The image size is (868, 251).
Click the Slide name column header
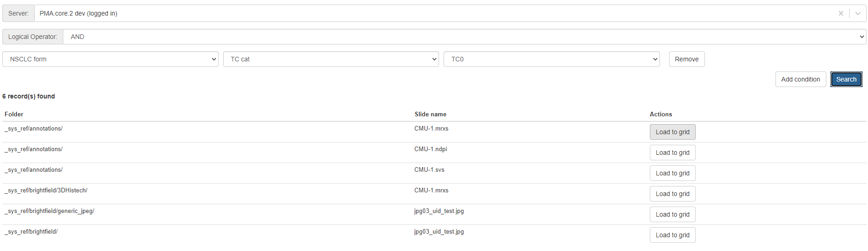click(x=430, y=114)
